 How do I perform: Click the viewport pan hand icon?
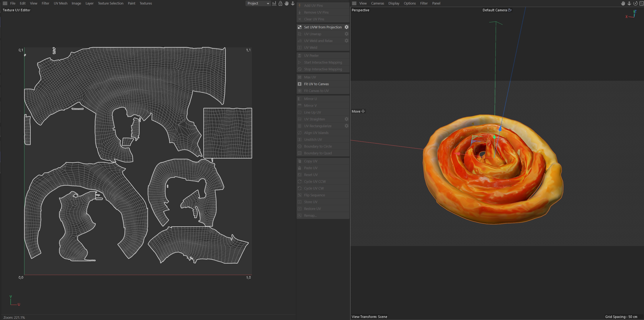[623, 3]
